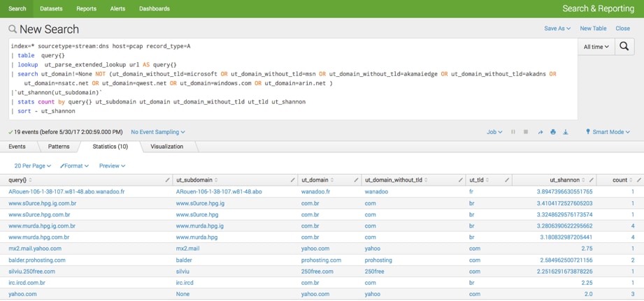The width and height of the screenshot is (644, 301).
Task: Switch to the Visualization tab
Action: (166, 147)
